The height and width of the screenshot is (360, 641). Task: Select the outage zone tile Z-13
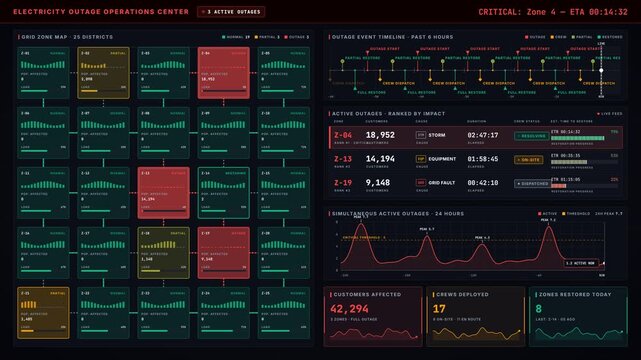coord(164,193)
